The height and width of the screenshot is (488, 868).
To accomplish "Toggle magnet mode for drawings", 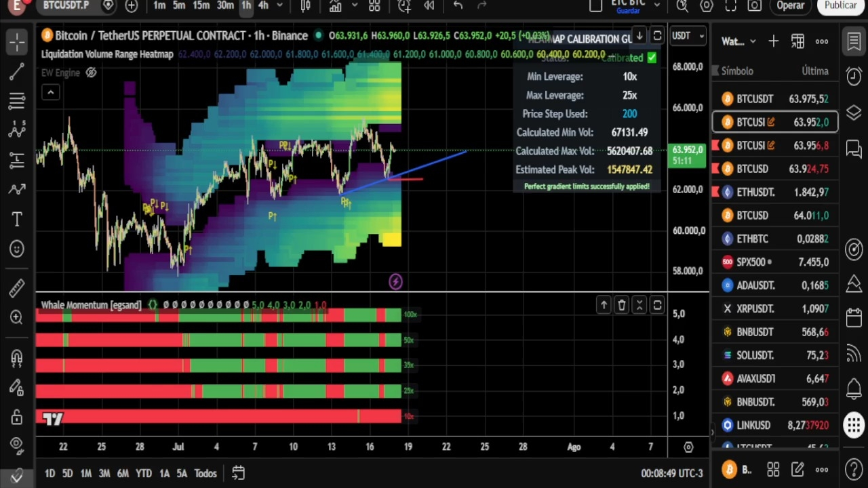I will [17, 357].
